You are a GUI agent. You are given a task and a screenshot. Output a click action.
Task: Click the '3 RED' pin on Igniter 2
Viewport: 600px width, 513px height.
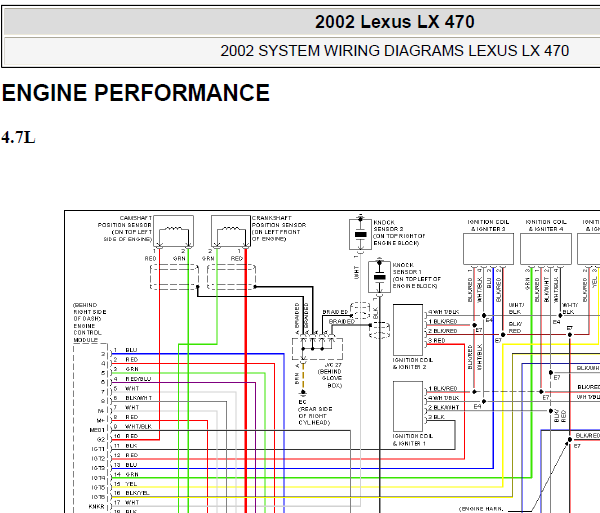(x=437, y=340)
